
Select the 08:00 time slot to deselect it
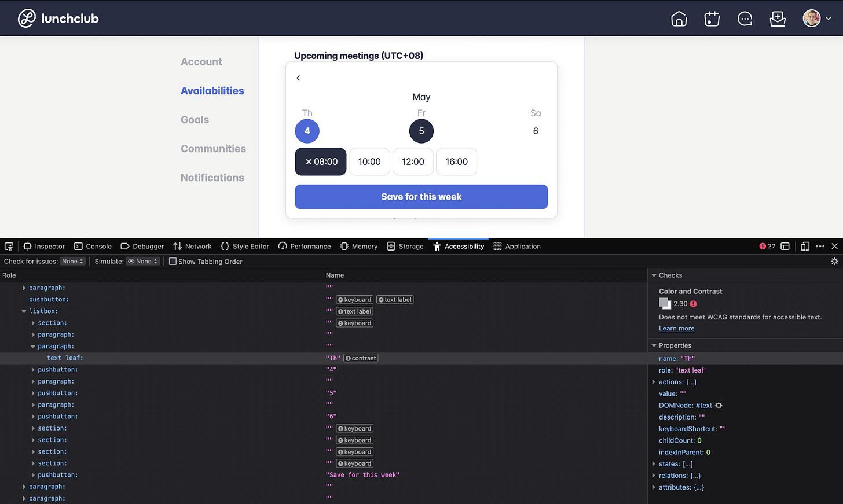point(320,161)
